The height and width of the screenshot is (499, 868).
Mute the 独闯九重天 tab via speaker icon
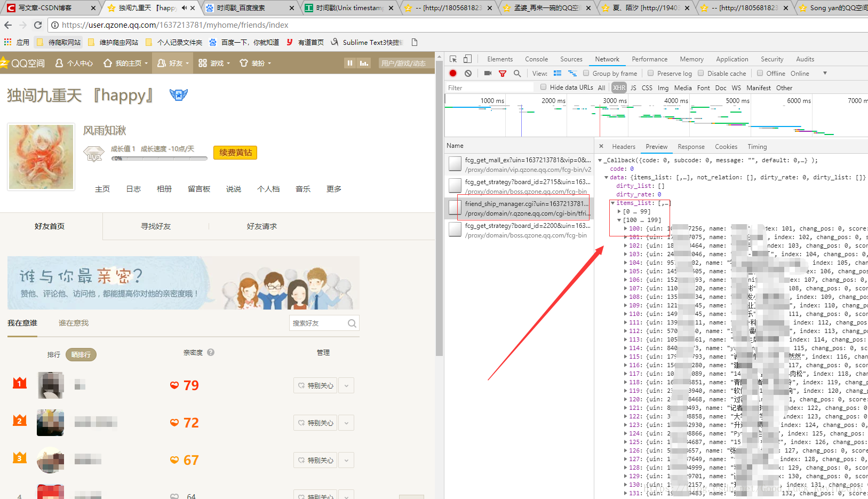coord(184,8)
